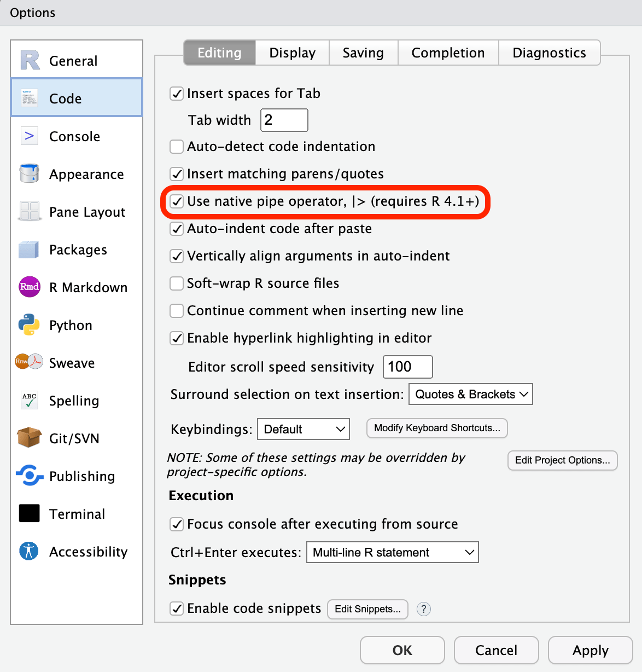Open the Surround selection dropdown
Screen dimensions: 642x672
(470, 394)
